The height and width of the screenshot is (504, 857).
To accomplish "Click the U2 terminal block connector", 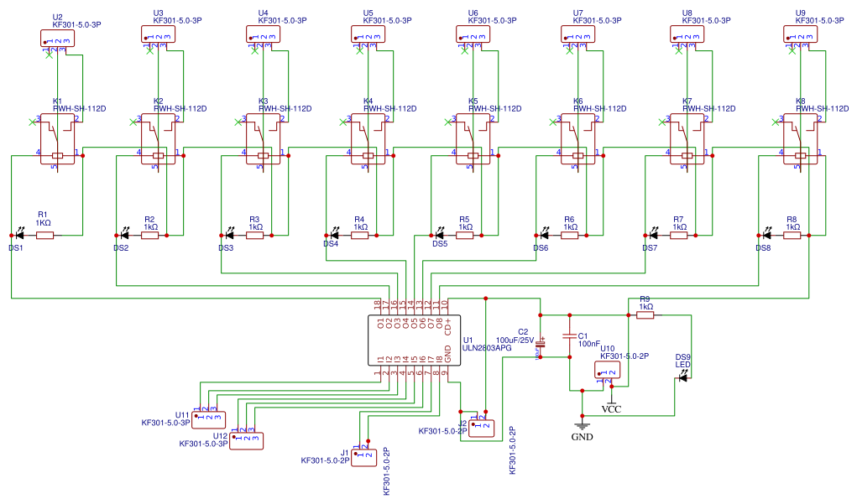I will pos(56,38).
